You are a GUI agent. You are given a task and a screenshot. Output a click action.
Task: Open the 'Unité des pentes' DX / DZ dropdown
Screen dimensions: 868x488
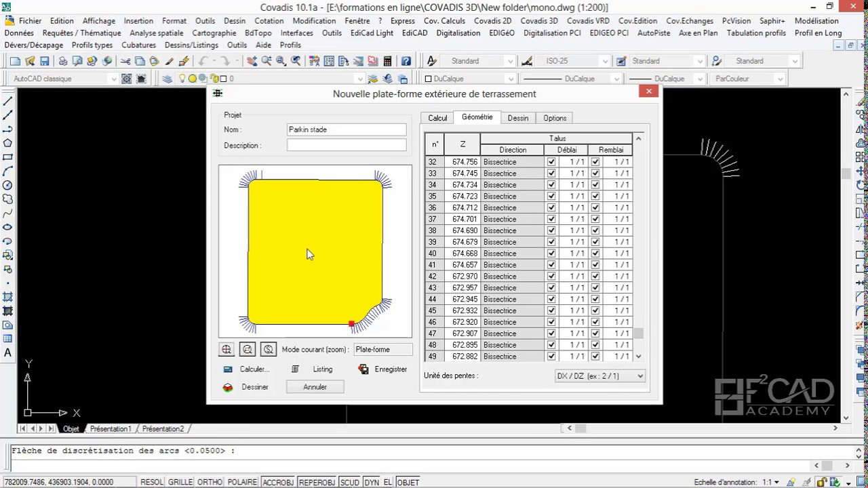(600, 375)
